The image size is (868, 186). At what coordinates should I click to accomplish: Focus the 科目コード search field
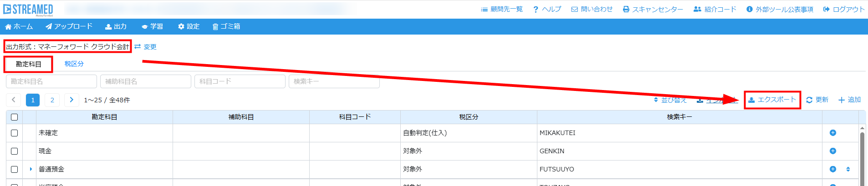point(240,81)
